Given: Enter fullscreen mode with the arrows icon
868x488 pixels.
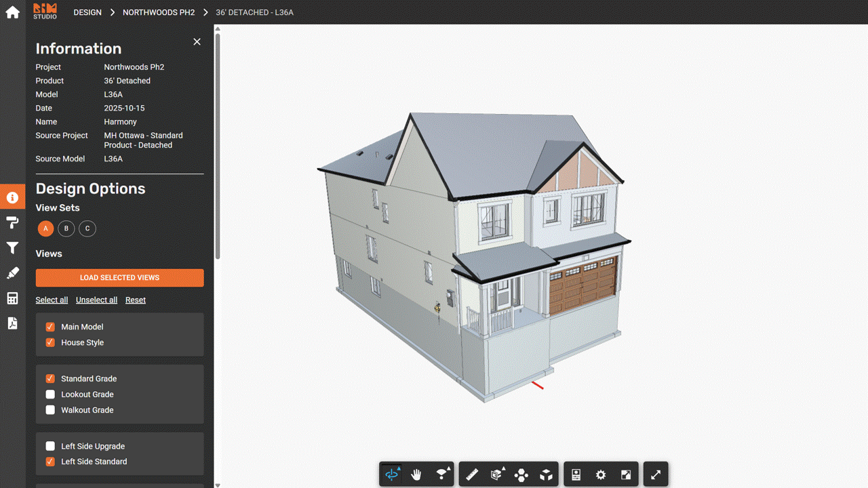Looking at the screenshot, I should [x=655, y=474].
